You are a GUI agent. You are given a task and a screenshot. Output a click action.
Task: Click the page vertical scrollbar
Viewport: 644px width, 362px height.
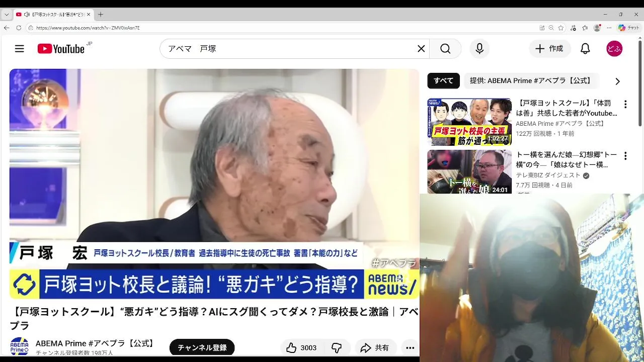click(640, 83)
